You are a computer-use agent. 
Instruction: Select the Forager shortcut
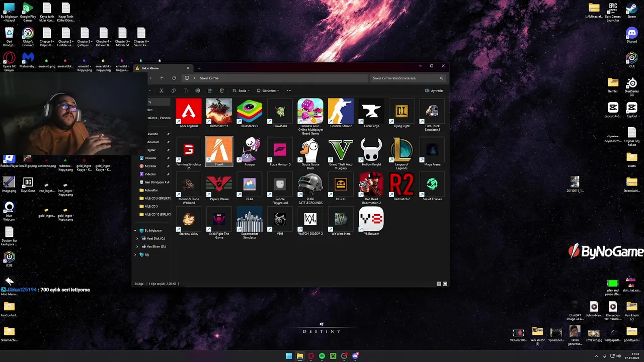coord(250,151)
